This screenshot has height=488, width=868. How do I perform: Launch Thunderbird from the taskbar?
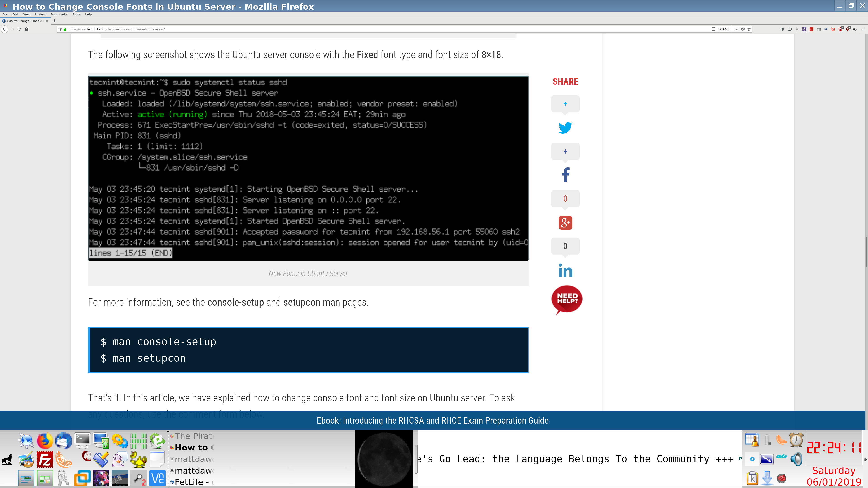pyautogui.click(x=63, y=441)
